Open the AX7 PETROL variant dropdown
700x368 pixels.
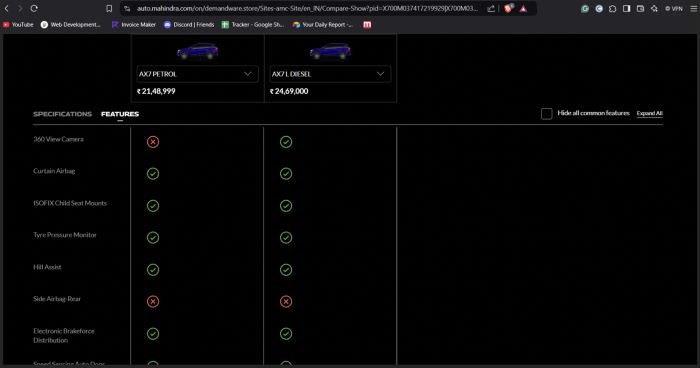tap(197, 74)
